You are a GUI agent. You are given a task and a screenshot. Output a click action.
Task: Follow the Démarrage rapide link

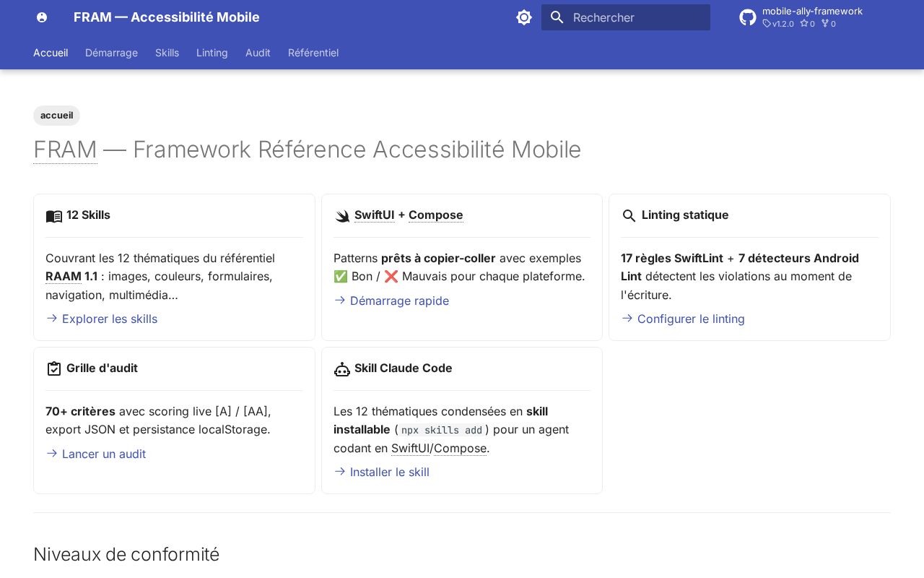click(x=399, y=301)
